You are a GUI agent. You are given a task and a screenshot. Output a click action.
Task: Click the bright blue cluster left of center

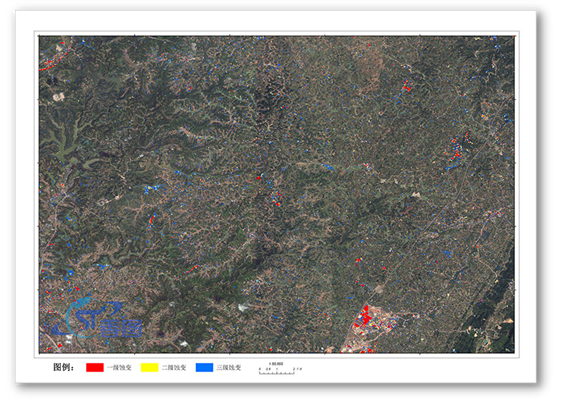(x=154, y=188)
